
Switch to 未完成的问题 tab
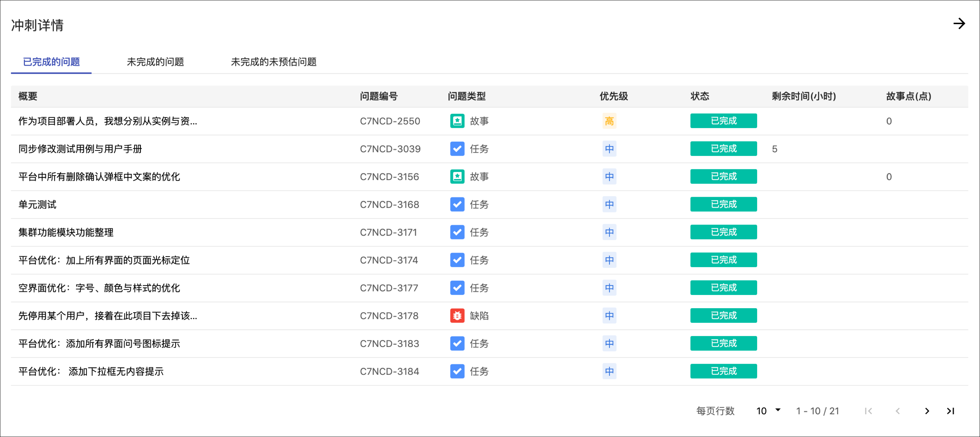155,62
